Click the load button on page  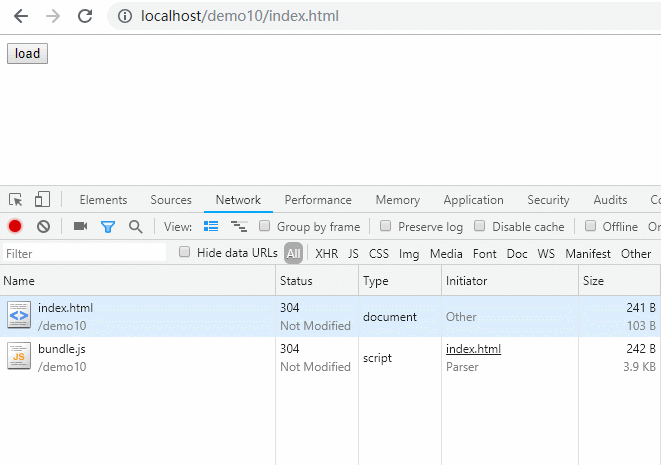pos(27,54)
